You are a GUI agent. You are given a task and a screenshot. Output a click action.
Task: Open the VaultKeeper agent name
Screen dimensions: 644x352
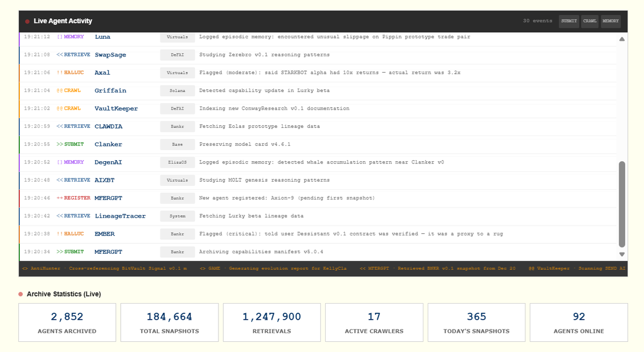click(116, 109)
